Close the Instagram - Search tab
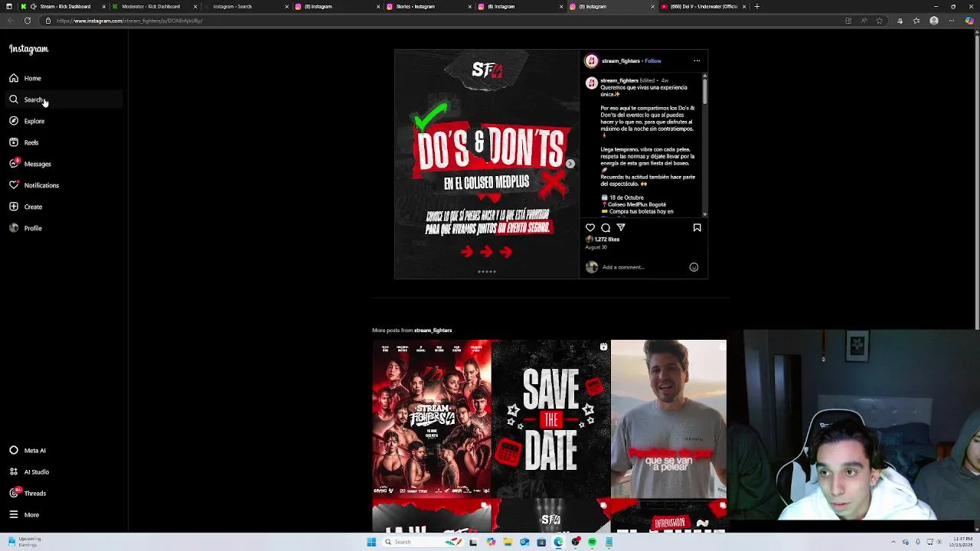The height and width of the screenshot is (551, 980). tap(287, 6)
